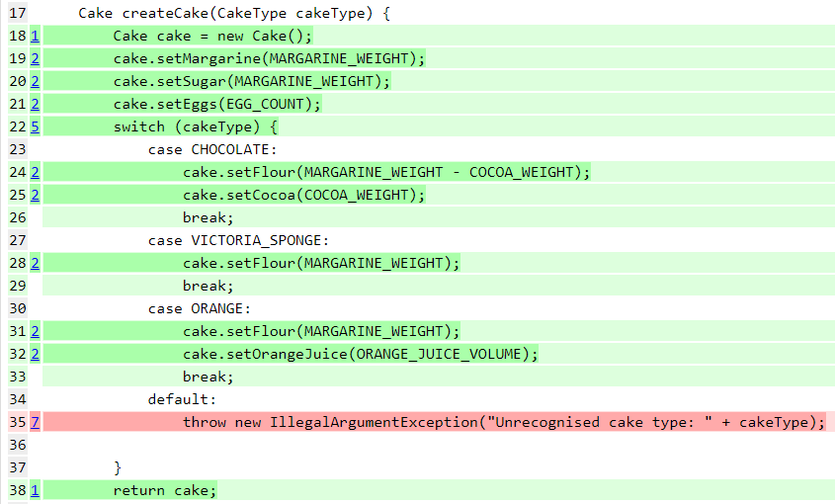The width and height of the screenshot is (835, 504).
Task: Click the hit count next to cake.setSugar
Action: (x=35, y=81)
